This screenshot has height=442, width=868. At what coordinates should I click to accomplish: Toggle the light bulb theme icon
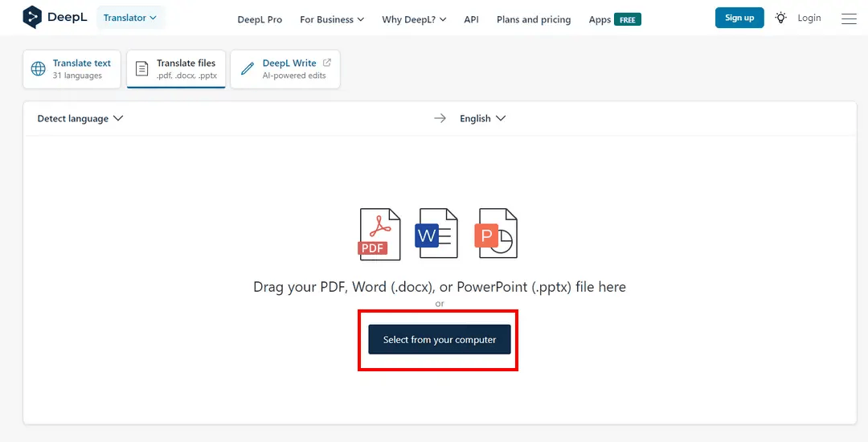[x=780, y=18]
